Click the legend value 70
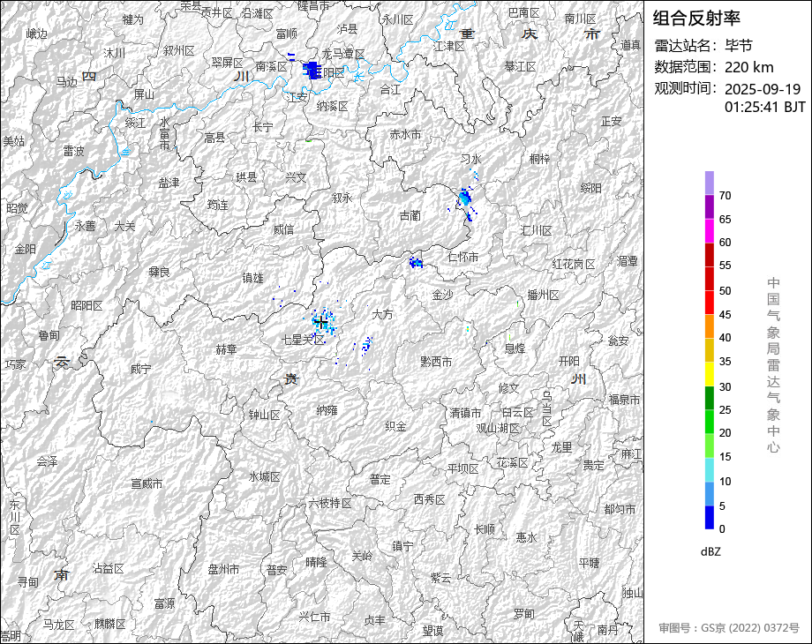 tap(725, 195)
